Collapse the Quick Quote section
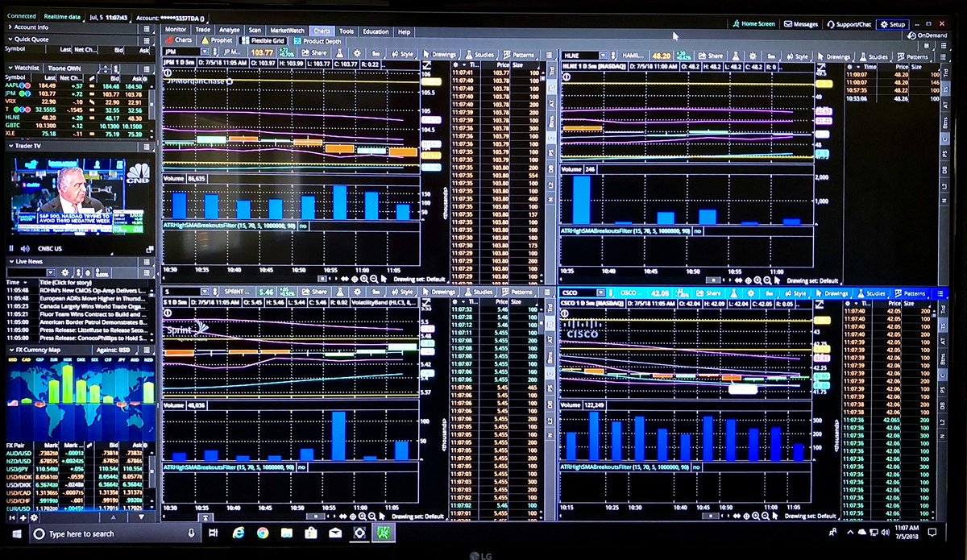Screen dimensions: 967x560 coord(10,39)
